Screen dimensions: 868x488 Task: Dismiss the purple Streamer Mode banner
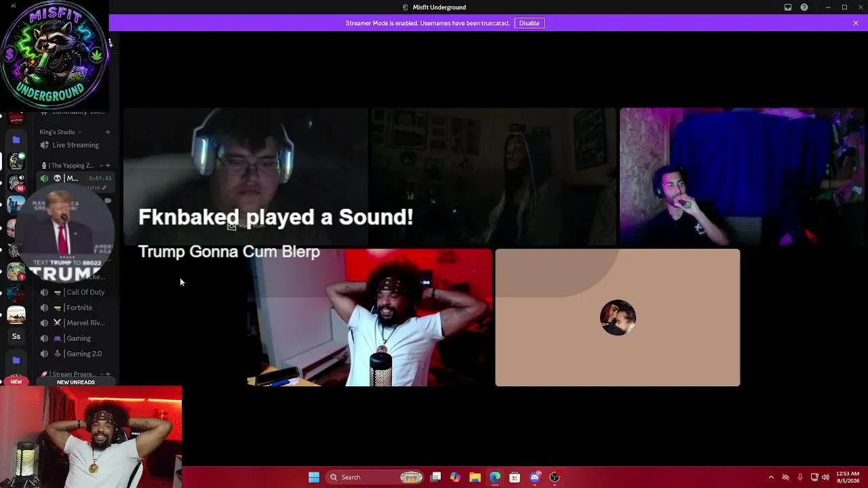(856, 23)
